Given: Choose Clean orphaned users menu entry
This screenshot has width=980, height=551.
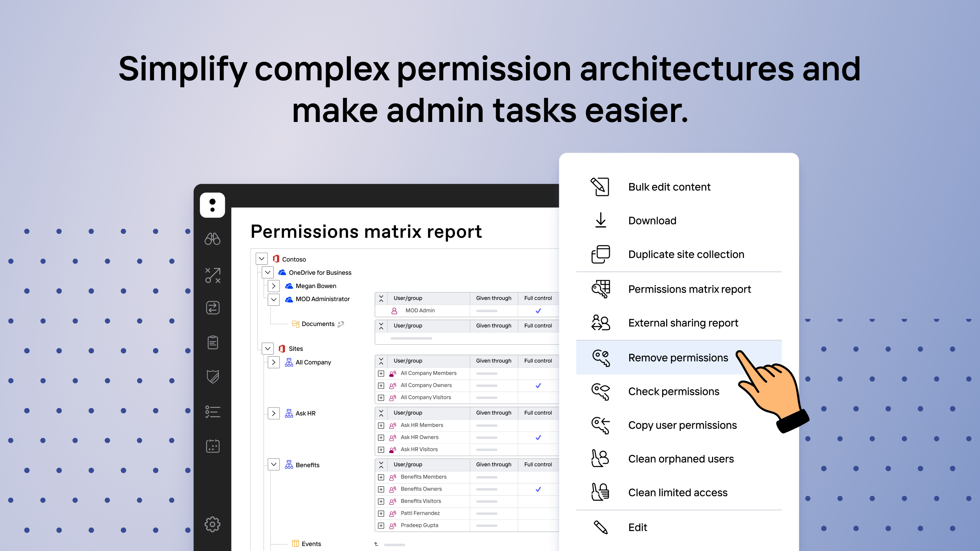Looking at the screenshot, I should [680, 458].
